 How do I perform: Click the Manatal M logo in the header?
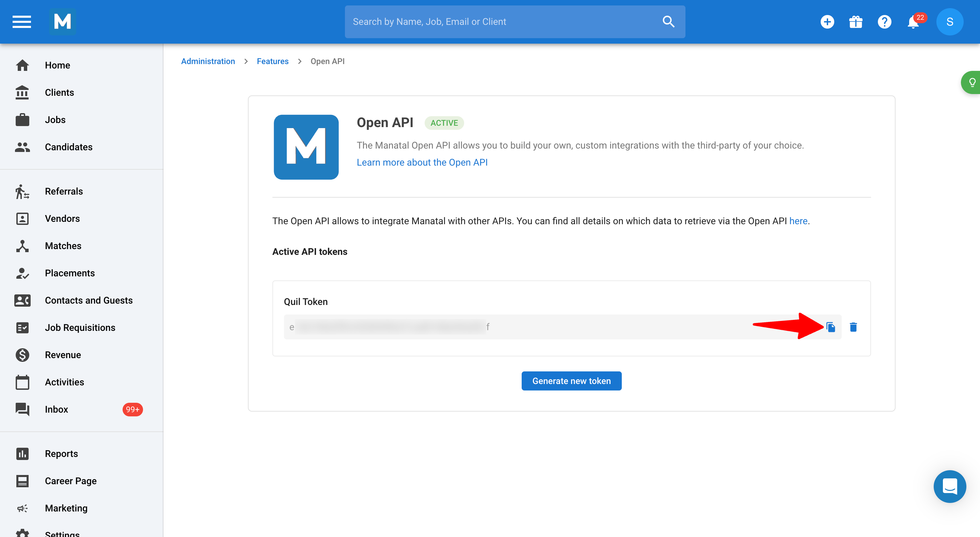pyautogui.click(x=63, y=22)
